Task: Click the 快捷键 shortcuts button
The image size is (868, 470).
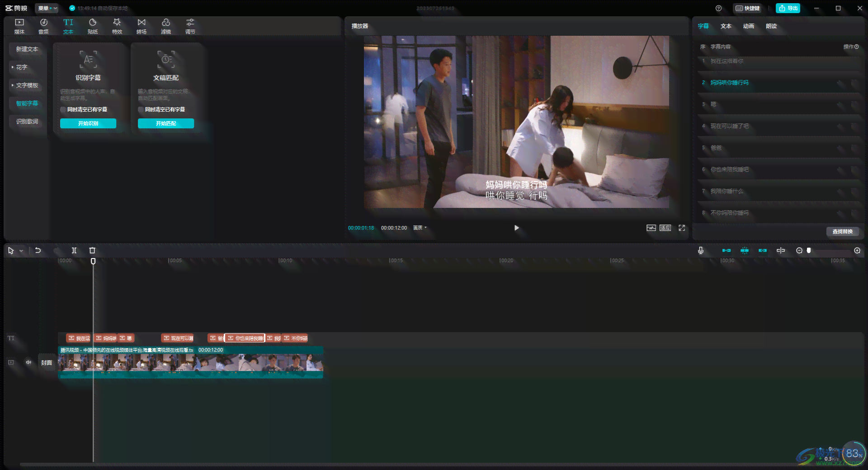Action: point(748,8)
